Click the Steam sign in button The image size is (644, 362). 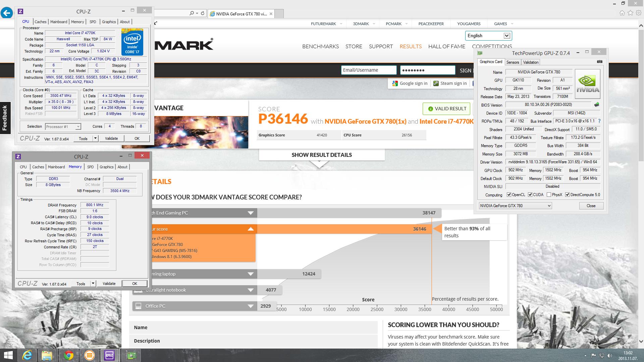450,83
